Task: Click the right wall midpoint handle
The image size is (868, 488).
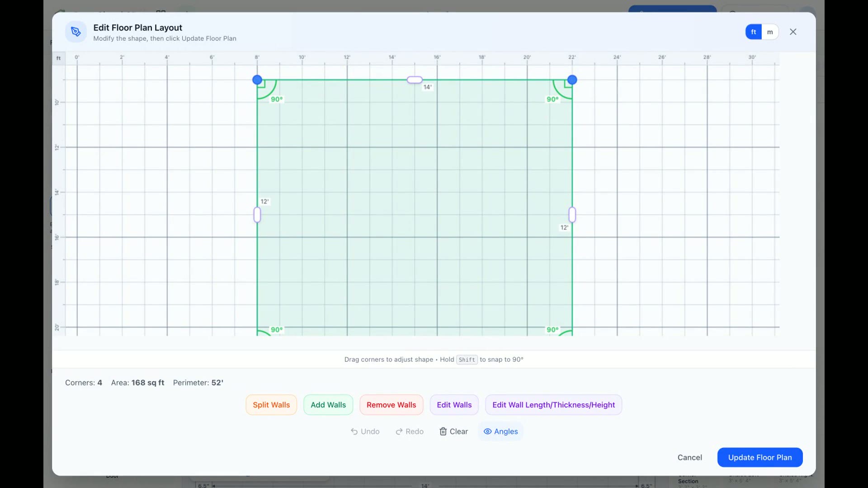Action: pyautogui.click(x=572, y=215)
